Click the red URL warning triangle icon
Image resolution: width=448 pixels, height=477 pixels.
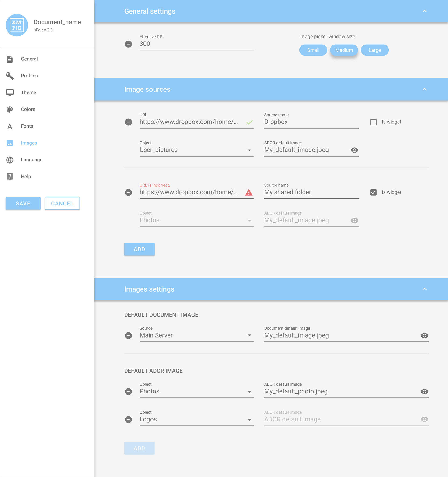[249, 192]
